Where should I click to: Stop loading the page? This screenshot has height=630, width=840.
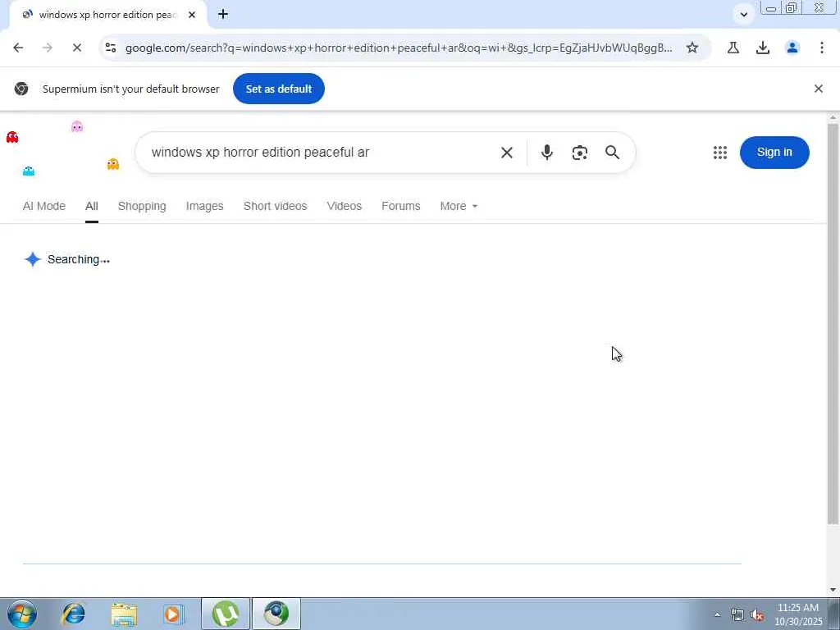point(76,48)
